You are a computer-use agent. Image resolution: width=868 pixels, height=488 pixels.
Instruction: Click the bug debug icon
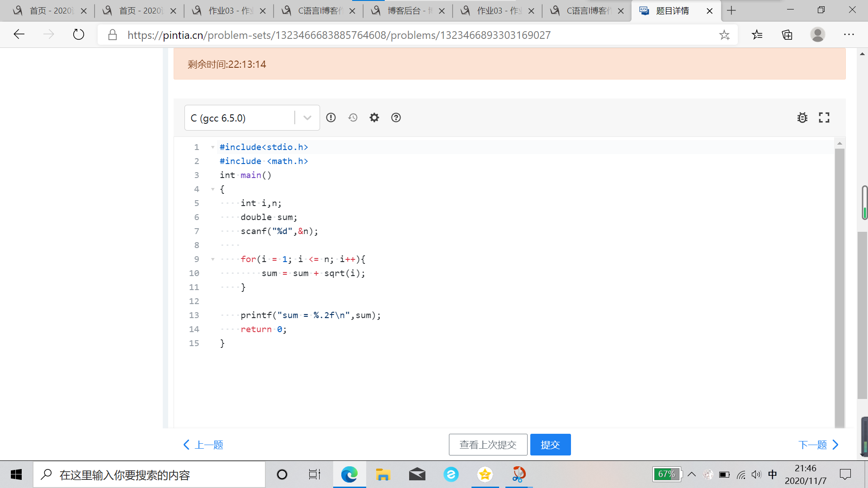click(x=802, y=117)
